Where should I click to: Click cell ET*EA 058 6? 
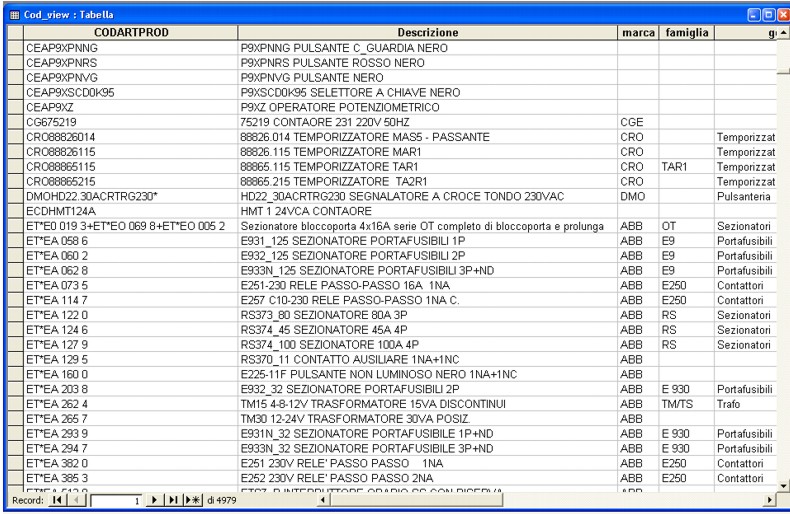tap(131, 241)
